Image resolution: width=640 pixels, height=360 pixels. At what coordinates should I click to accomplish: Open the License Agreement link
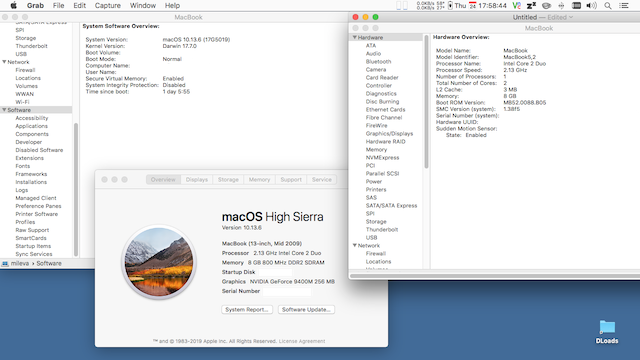click(x=302, y=341)
